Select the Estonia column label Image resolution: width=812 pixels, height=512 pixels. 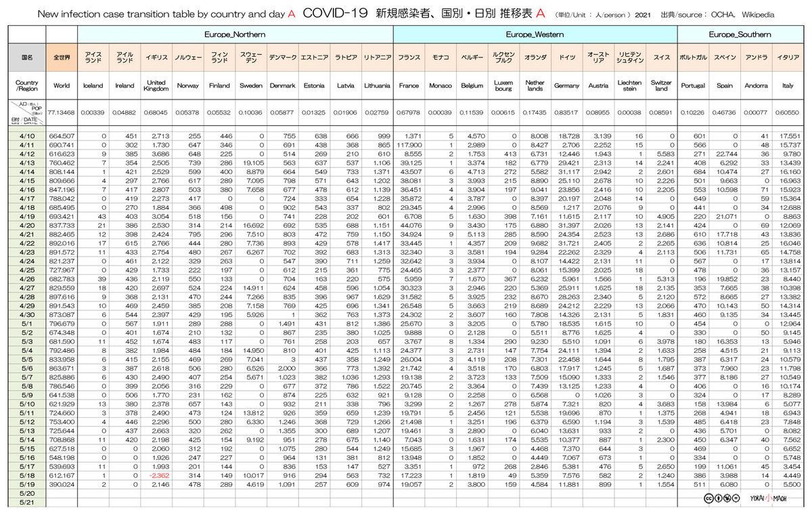[314, 86]
